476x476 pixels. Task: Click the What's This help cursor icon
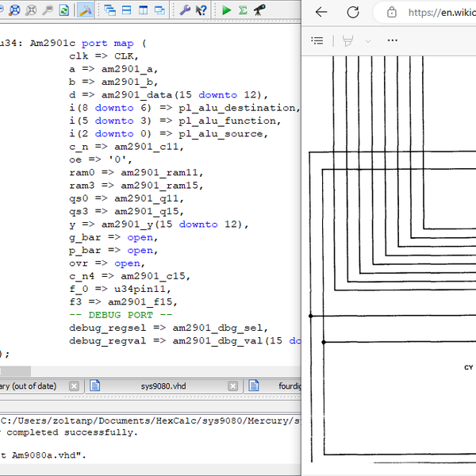[202, 11]
